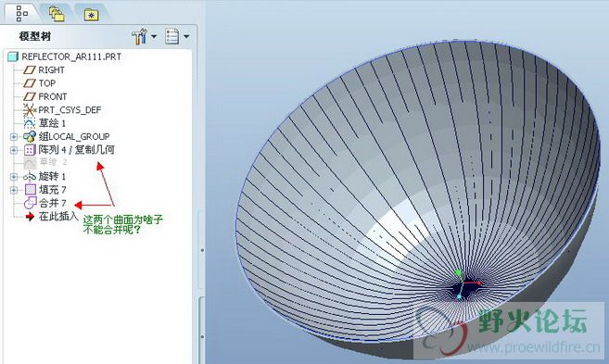Select the 草绘 1 sketch feature
This screenshot has width=609, height=364.
click(44, 123)
